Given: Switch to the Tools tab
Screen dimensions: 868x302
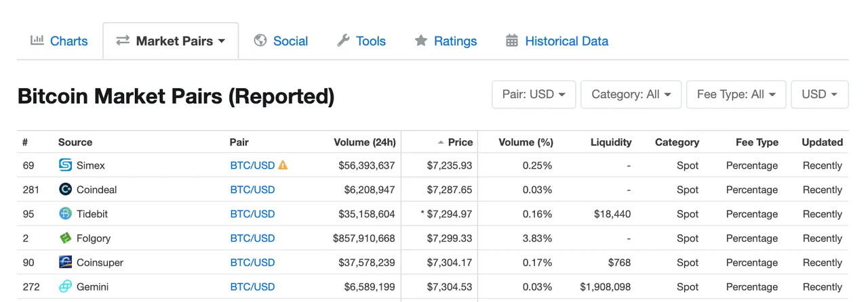Looking at the screenshot, I should coord(361,41).
